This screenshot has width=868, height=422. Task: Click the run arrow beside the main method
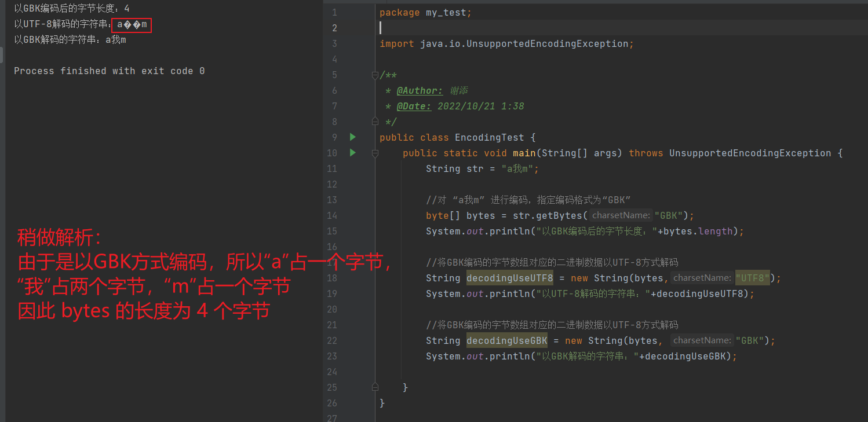tap(352, 153)
